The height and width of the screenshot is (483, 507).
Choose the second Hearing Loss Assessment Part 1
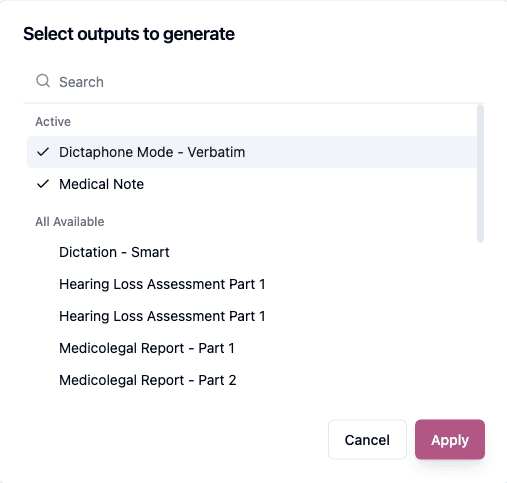tap(252, 316)
